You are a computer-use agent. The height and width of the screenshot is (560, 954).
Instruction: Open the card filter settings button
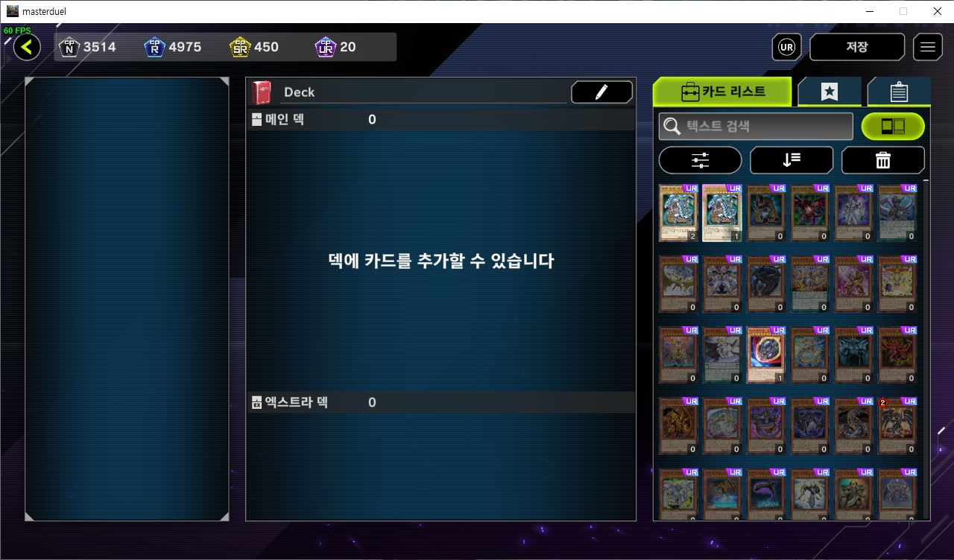click(x=700, y=160)
